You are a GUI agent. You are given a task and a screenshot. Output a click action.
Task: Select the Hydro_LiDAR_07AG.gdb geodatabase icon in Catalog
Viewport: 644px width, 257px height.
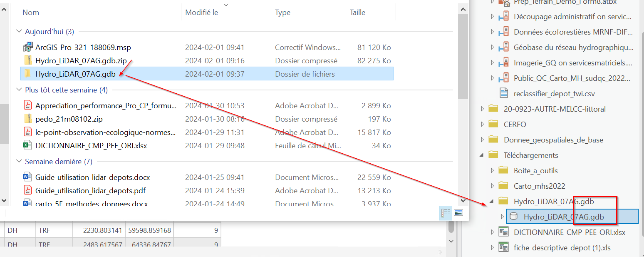pyautogui.click(x=514, y=216)
